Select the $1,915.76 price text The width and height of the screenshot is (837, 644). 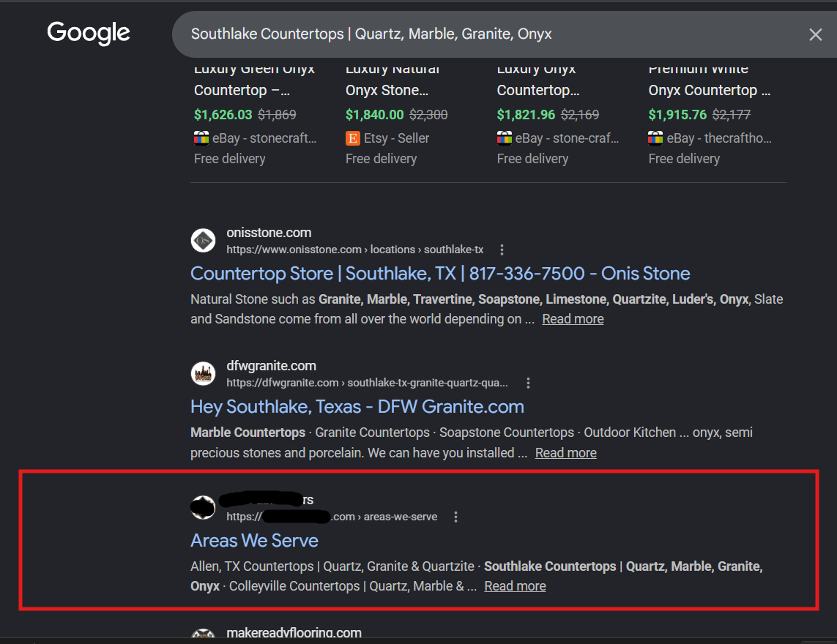point(677,115)
